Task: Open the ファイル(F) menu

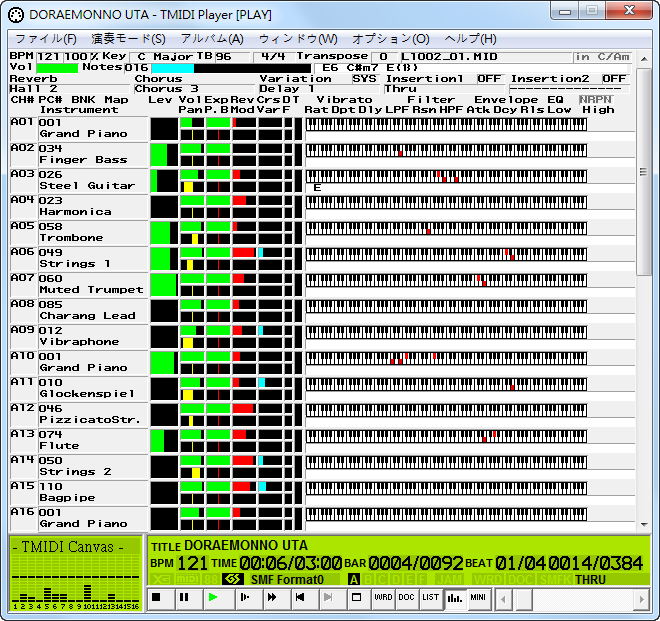Action: 46,39
